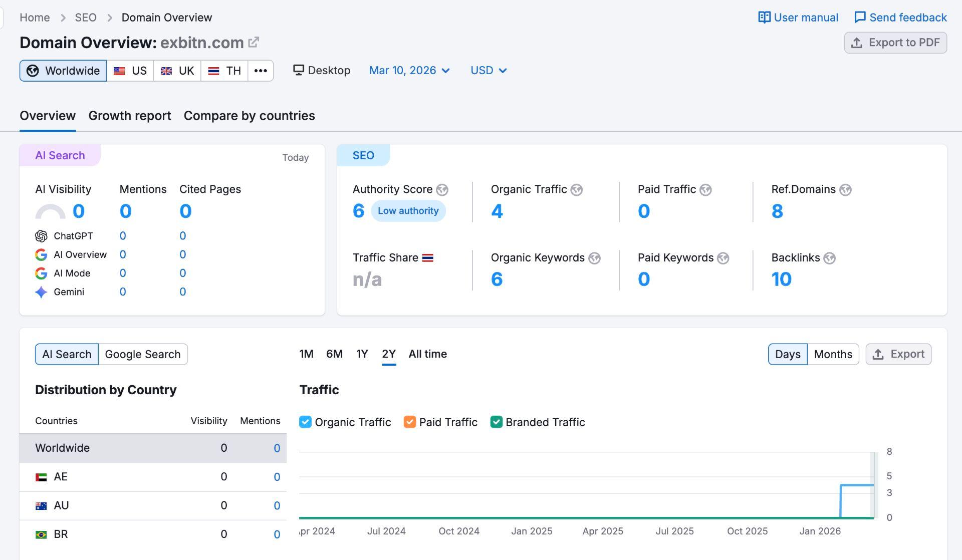Open Ref.Domains value 8

[x=777, y=211]
